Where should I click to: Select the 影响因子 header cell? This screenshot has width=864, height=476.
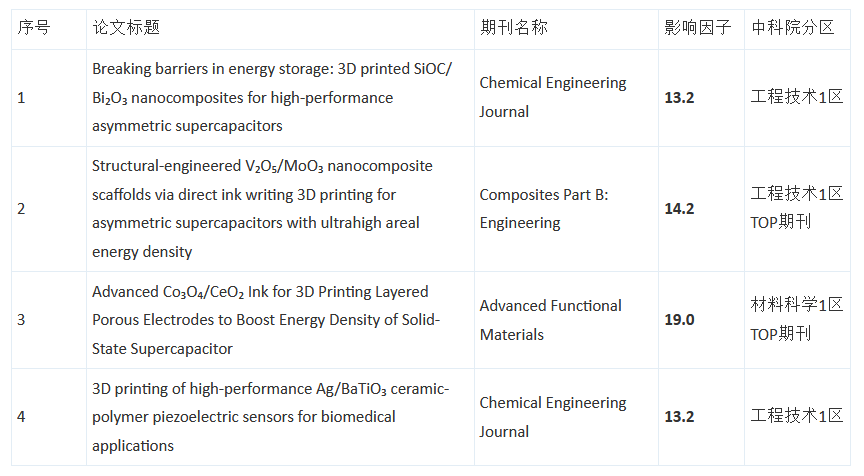[697, 27]
